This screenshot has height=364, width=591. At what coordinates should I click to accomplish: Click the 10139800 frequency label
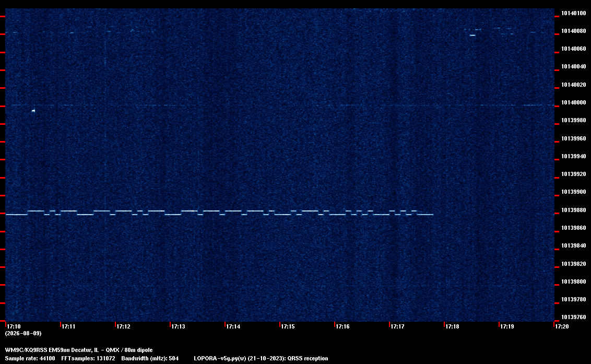pyautogui.click(x=573, y=281)
